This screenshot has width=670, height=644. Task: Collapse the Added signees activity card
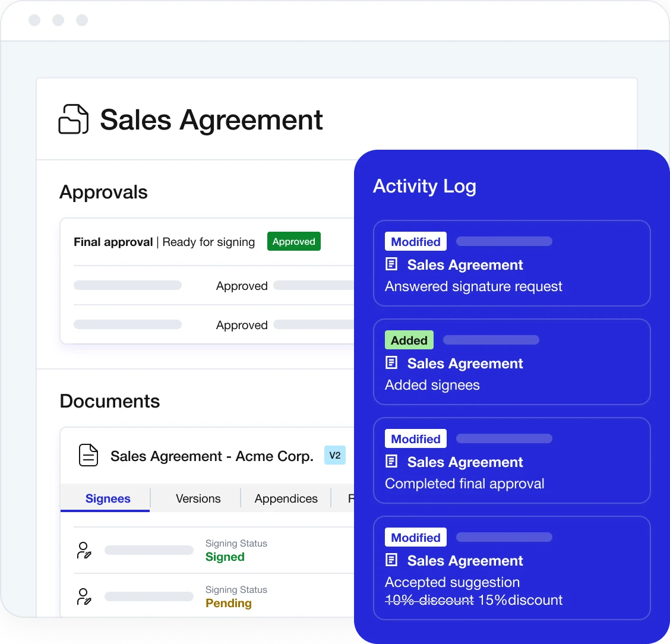511,362
